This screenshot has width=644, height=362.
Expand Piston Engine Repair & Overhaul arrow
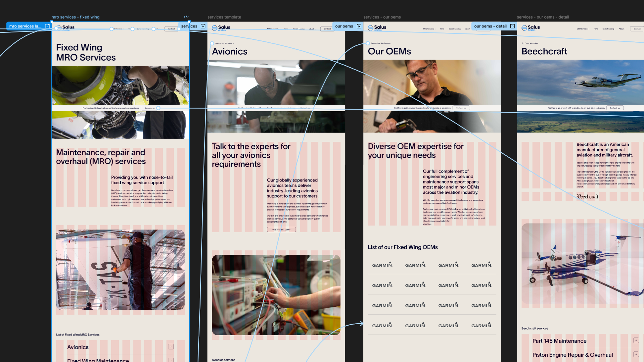coord(636,354)
